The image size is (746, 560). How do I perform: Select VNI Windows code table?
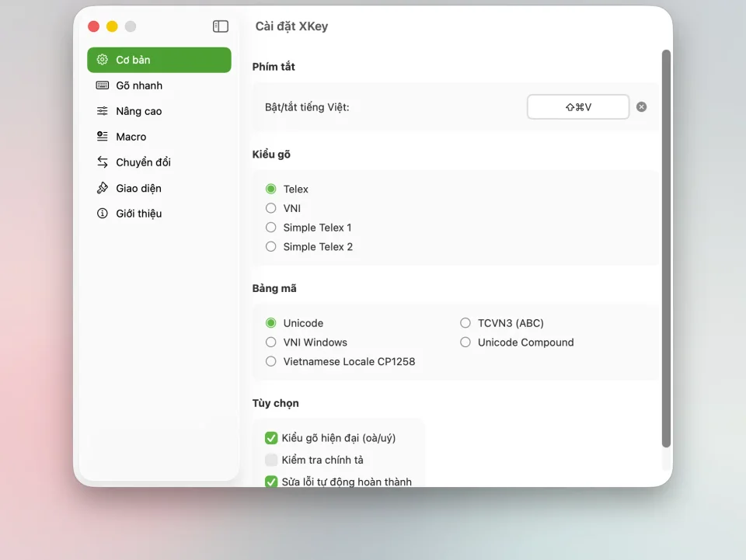point(270,343)
